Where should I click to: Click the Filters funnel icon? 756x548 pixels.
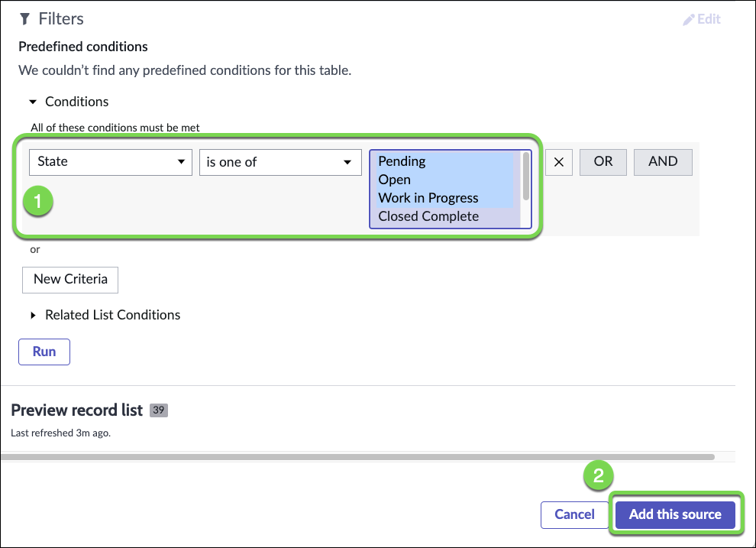(x=24, y=19)
